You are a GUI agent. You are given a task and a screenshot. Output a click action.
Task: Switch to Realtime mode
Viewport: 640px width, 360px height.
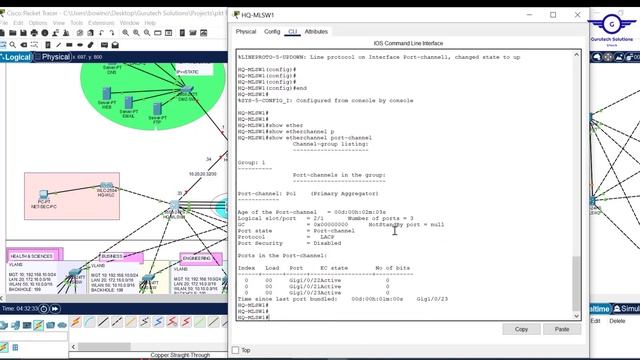pyautogui.click(x=600, y=309)
